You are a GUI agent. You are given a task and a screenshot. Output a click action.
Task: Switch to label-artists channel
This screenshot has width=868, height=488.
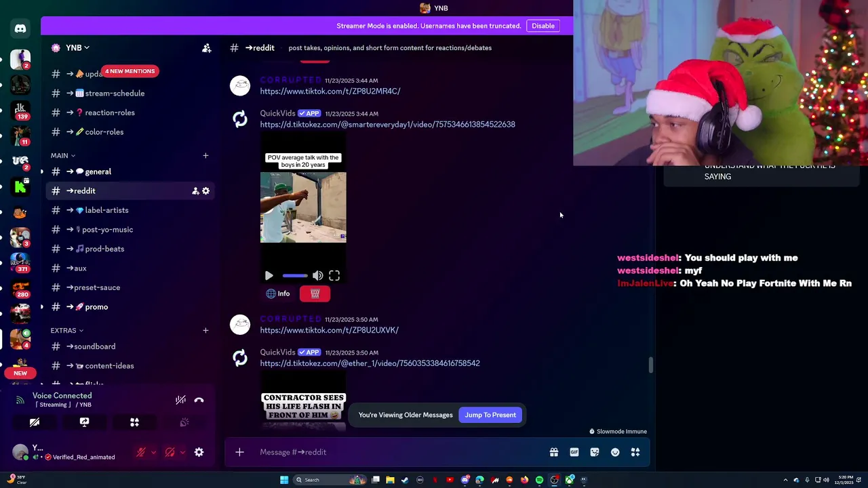pyautogui.click(x=130, y=210)
